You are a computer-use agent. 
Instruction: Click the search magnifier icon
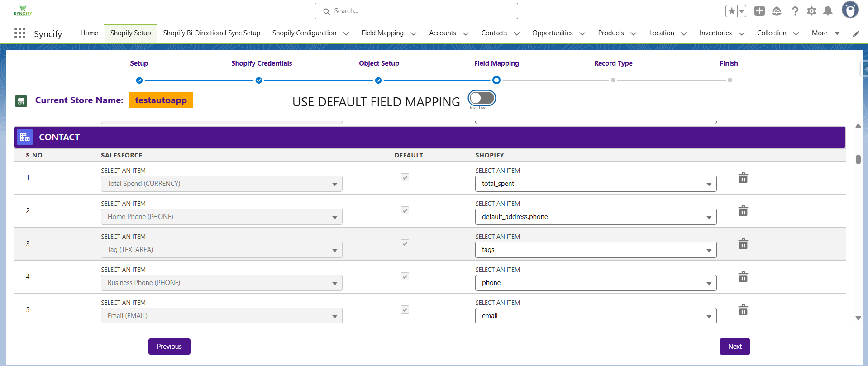(326, 11)
